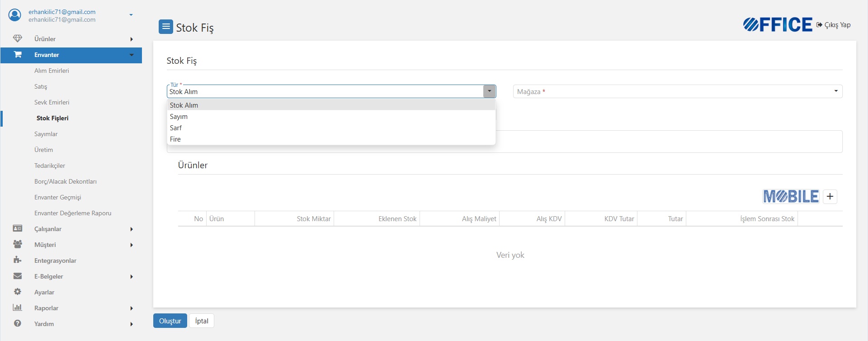
Task: Click the plus icon to add product
Action: pos(830,197)
